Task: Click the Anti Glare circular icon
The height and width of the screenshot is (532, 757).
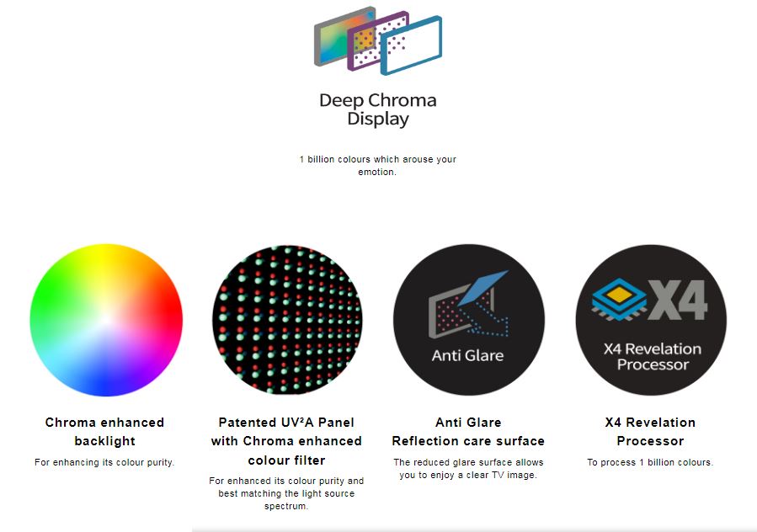Action: click(x=468, y=320)
